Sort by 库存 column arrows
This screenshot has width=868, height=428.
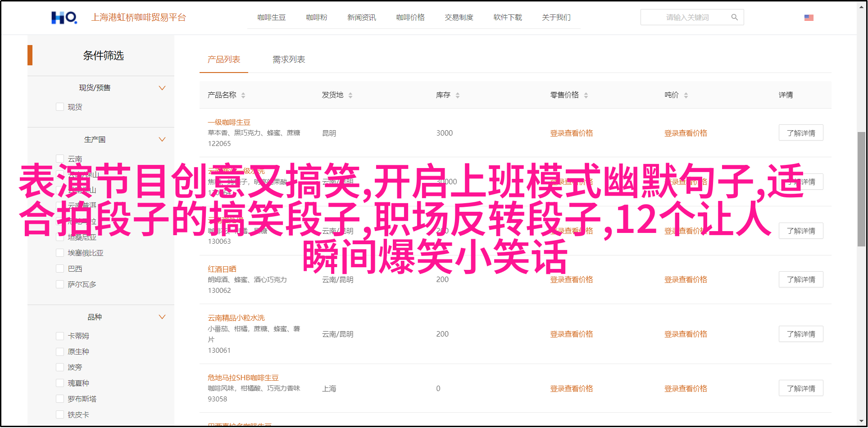(458, 96)
